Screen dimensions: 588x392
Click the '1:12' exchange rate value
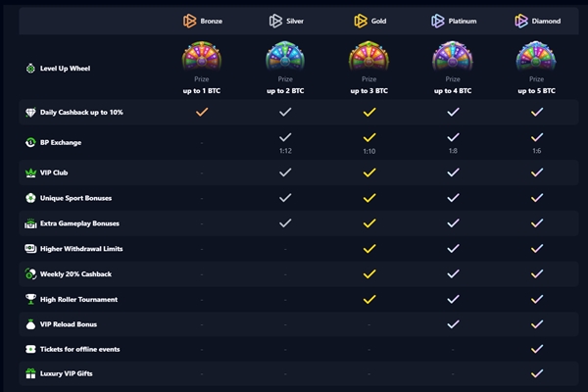click(x=285, y=151)
